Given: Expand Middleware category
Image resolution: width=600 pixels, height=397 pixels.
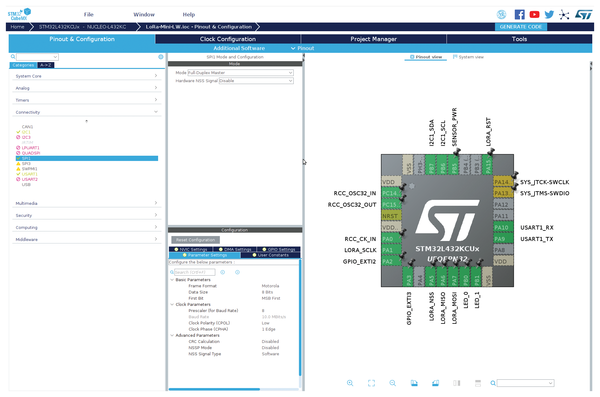Looking at the screenshot, I should click(86, 239).
